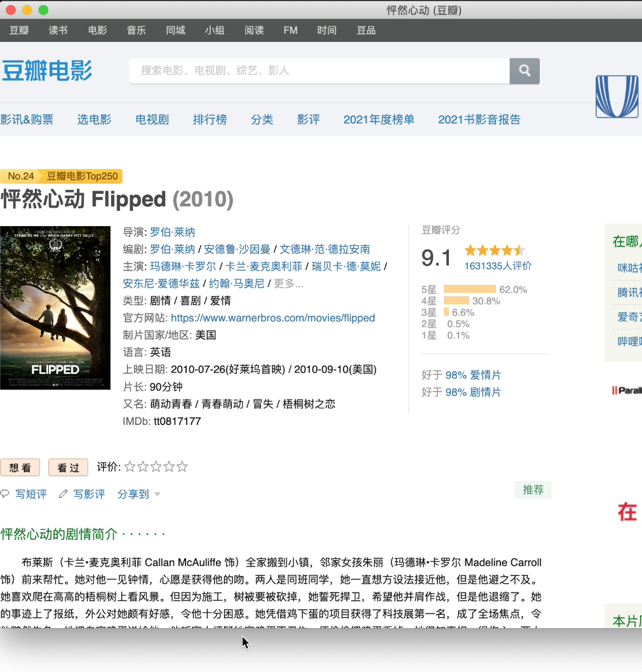Click the pencil icon beside 写影评
642x672 pixels.
pyautogui.click(x=63, y=494)
